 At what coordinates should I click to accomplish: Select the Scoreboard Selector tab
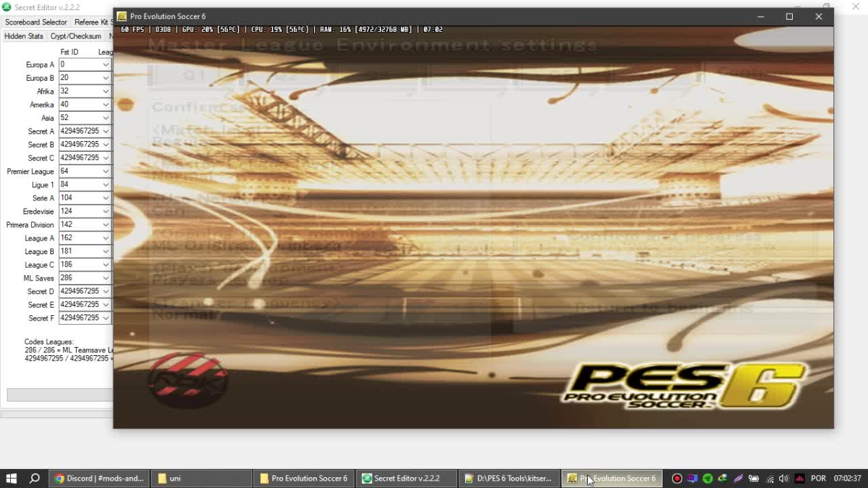coord(36,22)
